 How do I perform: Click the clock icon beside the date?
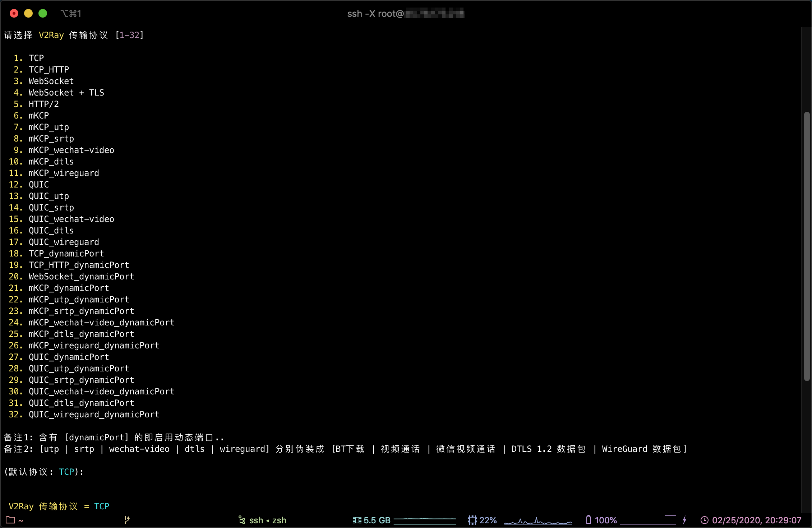point(705,520)
